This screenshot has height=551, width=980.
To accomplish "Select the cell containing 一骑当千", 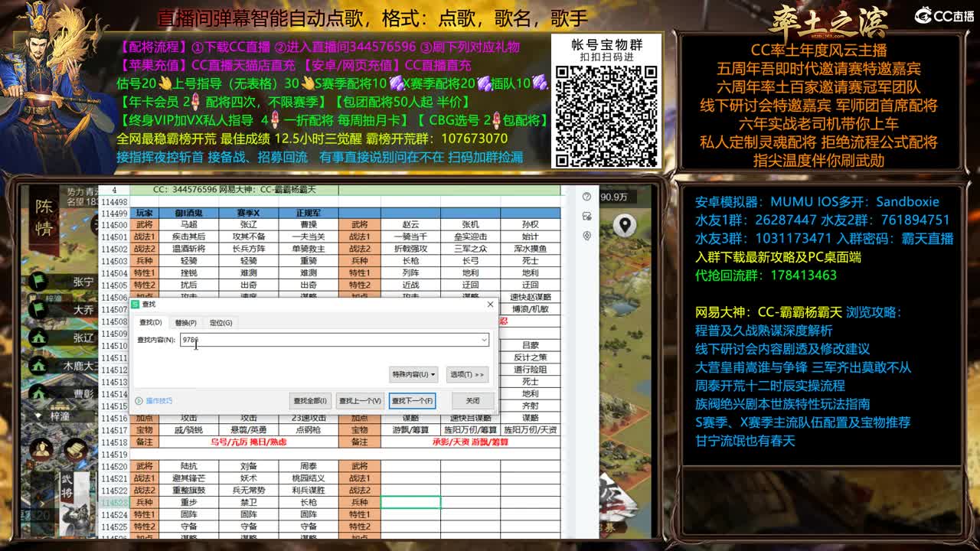I will pyautogui.click(x=410, y=237).
